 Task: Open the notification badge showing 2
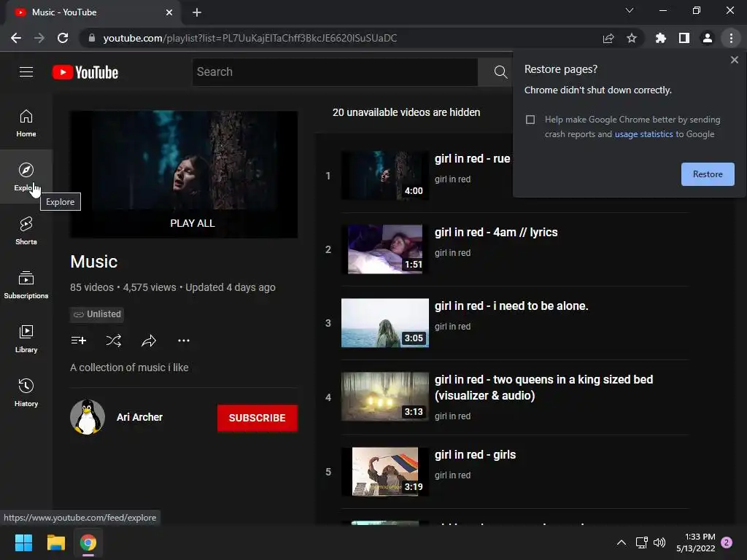pos(727,542)
